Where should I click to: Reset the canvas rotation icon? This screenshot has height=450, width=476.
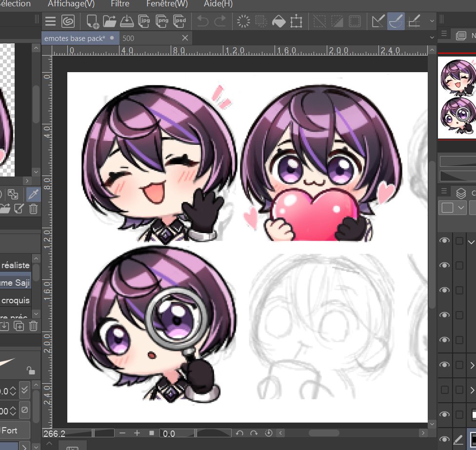[x=269, y=433]
